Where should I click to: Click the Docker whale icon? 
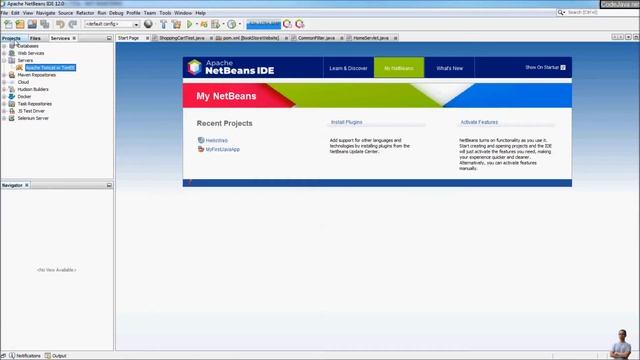tap(12, 96)
